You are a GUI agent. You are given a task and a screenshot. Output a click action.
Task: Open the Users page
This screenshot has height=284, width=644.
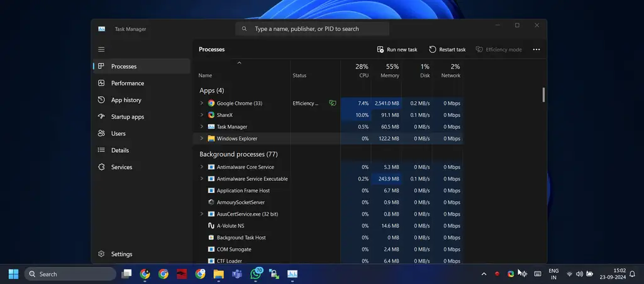point(142,133)
